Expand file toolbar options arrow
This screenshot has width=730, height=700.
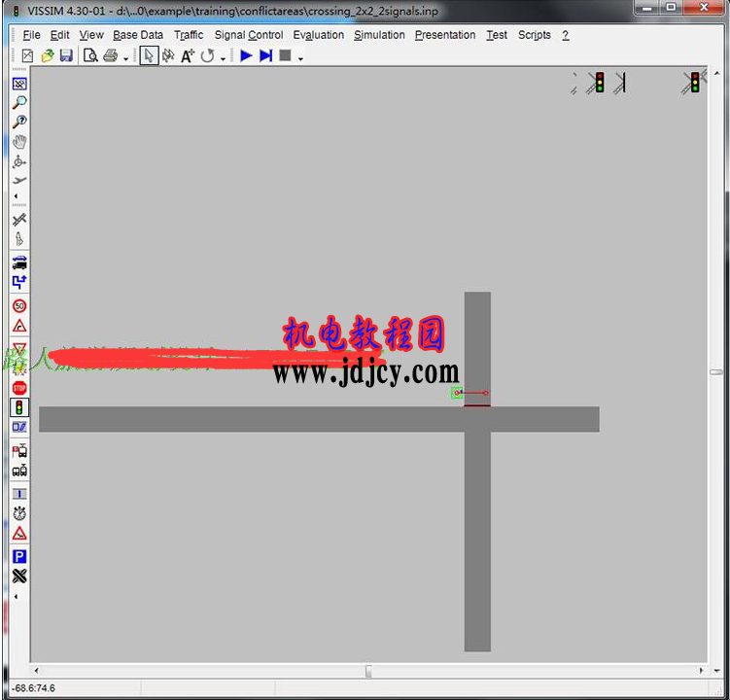point(125,58)
